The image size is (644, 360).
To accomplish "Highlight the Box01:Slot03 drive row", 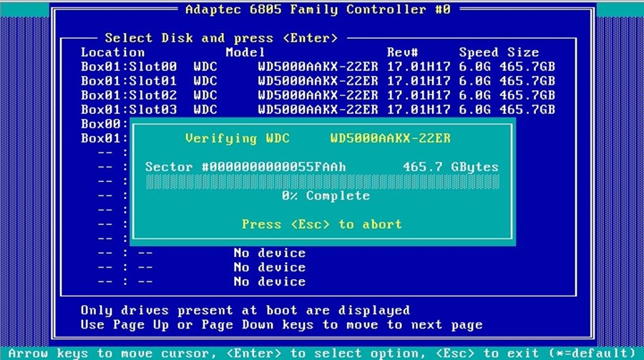I will [318, 110].
